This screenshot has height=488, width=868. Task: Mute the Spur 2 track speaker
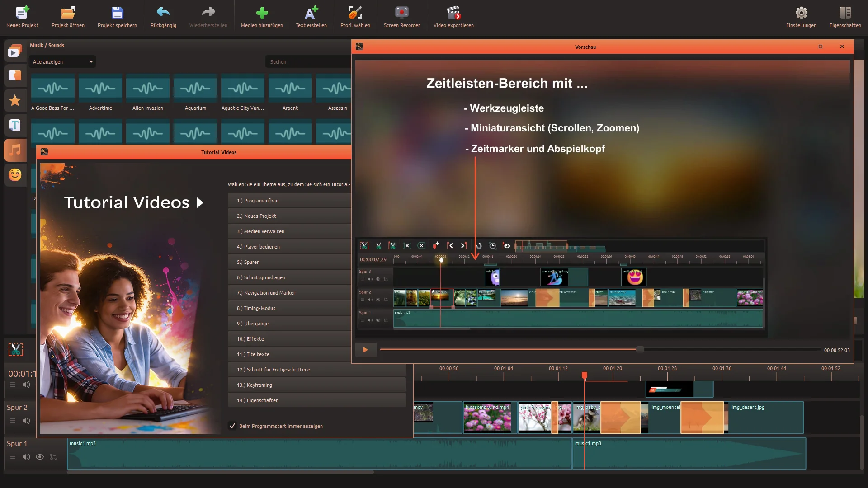click(x=26, y=421)
